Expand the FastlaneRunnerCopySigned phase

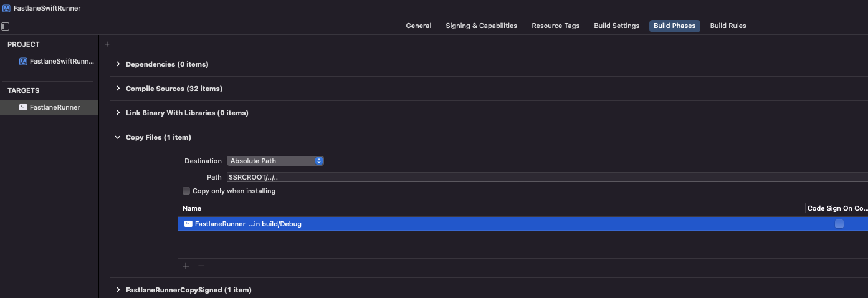(x=118, y=290)
